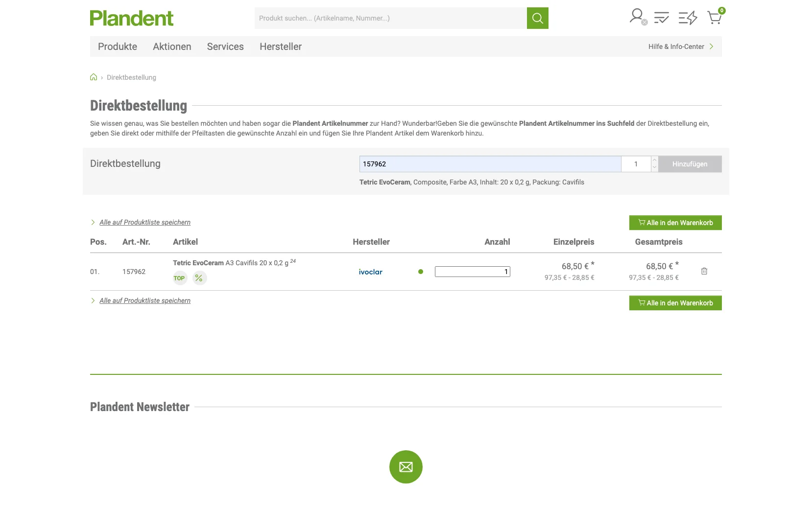Open the quick order lightning icon
This screenshot has width=812, height=507.
point(688,18)
